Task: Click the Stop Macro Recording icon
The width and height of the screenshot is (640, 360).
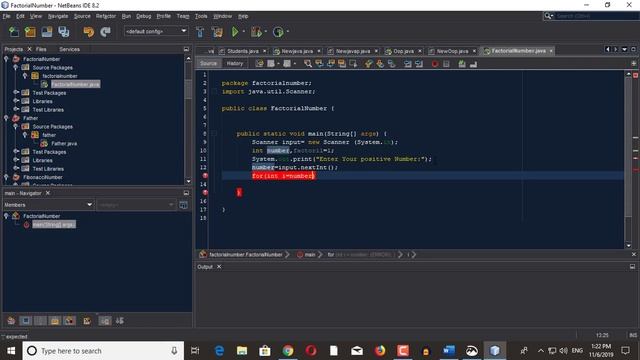Action: 446,64
